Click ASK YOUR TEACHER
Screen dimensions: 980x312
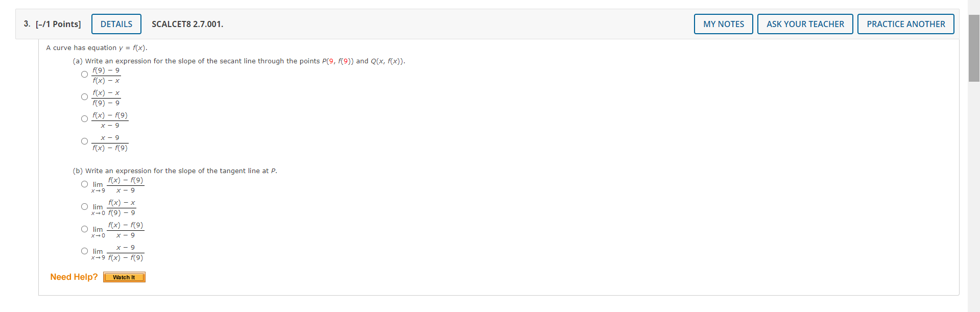coord(805,23)
